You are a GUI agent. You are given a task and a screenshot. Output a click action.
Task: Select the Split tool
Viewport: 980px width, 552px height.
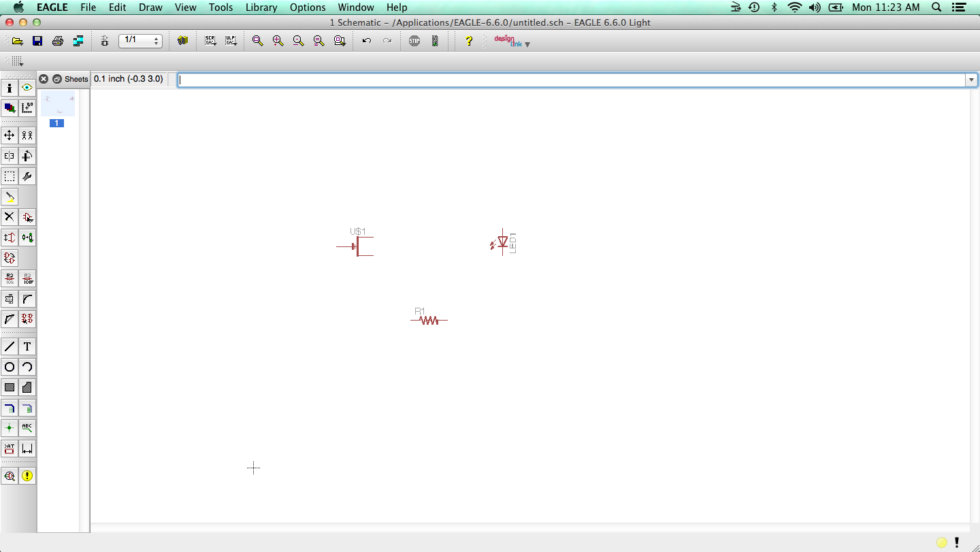pyautogui.click(x=10, y=319)
